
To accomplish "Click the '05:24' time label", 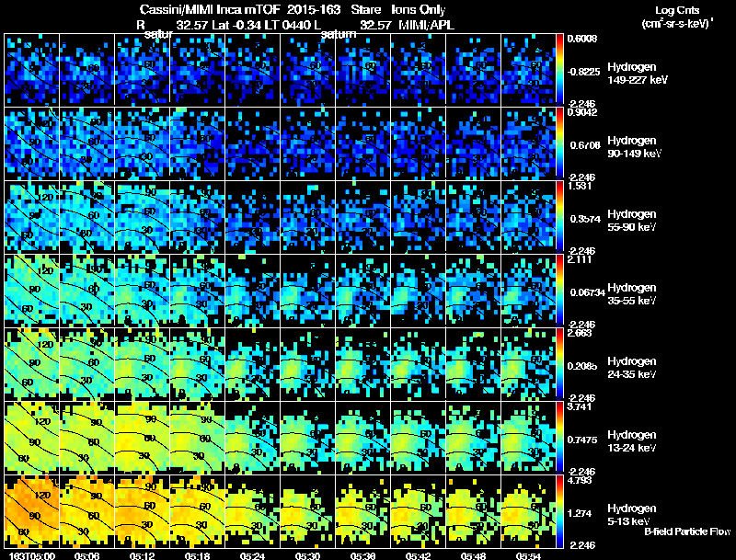I will tap(252, 555).
